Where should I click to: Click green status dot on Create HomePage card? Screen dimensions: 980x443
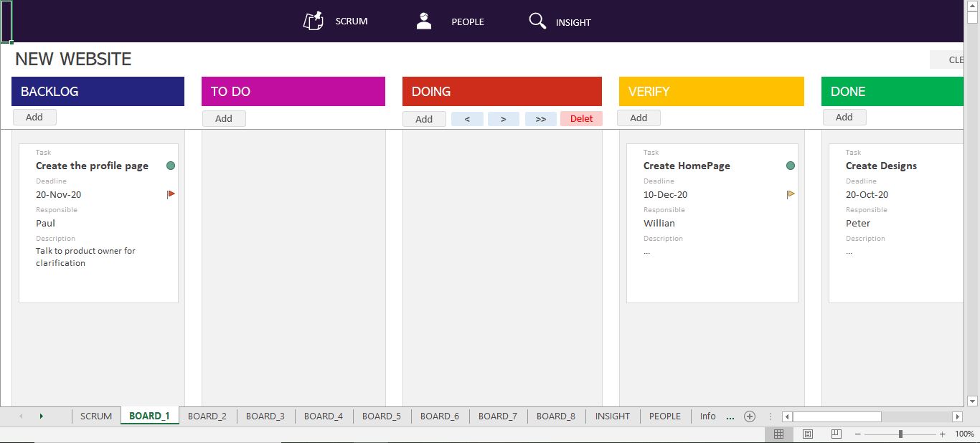[x=791, y=166]
